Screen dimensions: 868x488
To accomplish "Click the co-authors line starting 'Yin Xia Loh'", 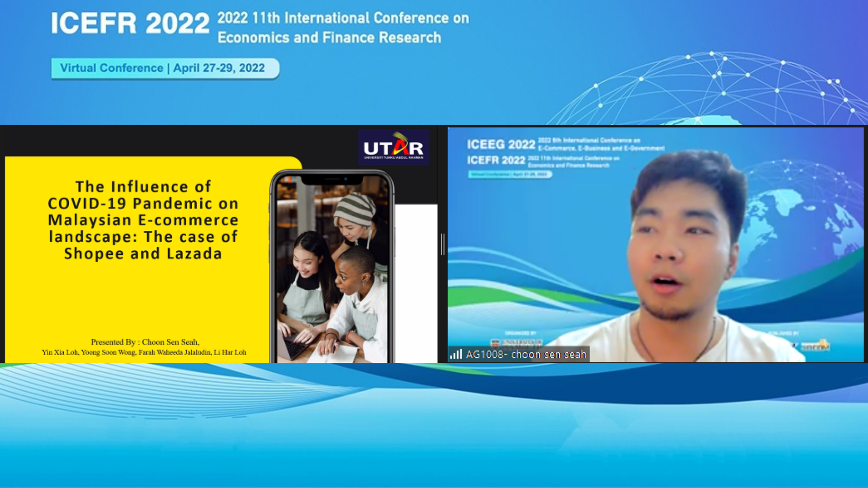I will click(144, 352).
